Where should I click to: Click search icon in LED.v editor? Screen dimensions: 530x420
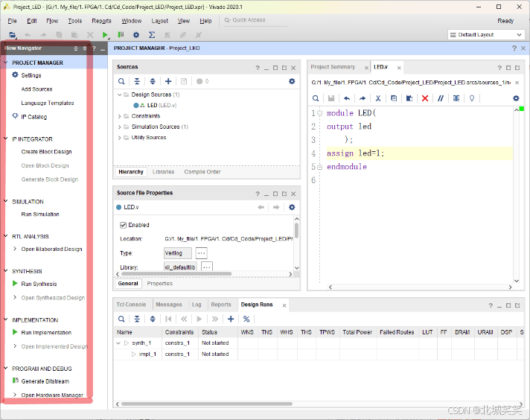316,98
